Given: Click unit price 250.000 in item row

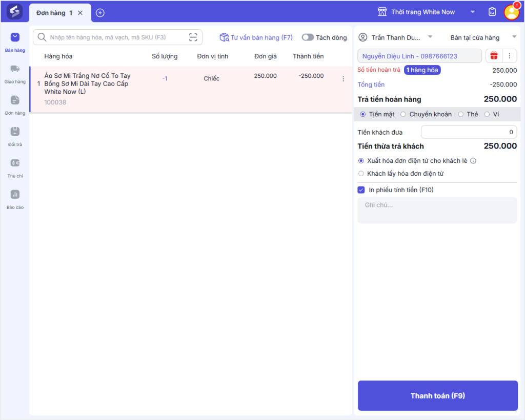Looking at the screenshot, I should [x=265, y=76].
